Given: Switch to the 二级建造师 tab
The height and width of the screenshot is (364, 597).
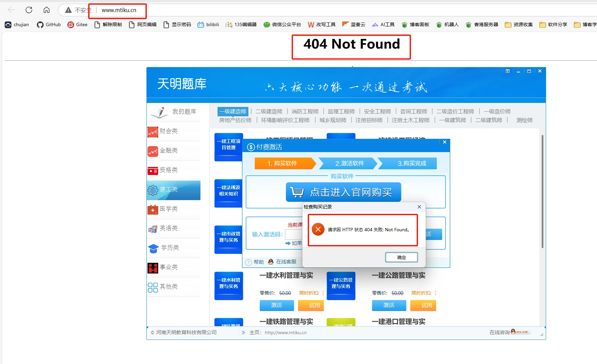Looking at the screenshot, I should pyautogui.click(x=269, y=111).
